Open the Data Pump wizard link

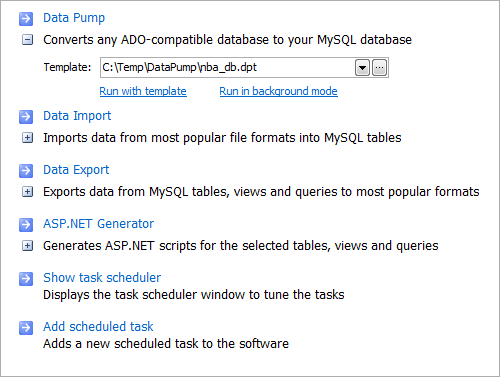tap(74, 18)
